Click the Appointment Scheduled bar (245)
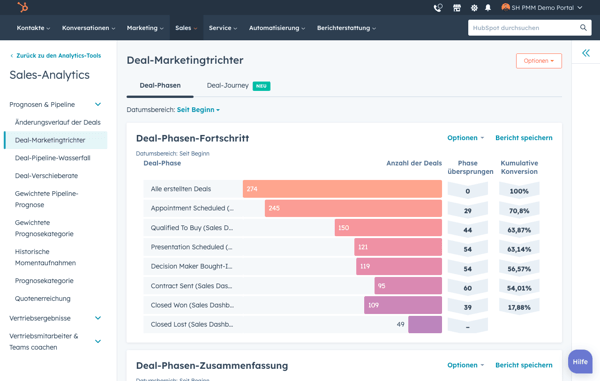This screenshot has width=600, height=381. [353, 208]
